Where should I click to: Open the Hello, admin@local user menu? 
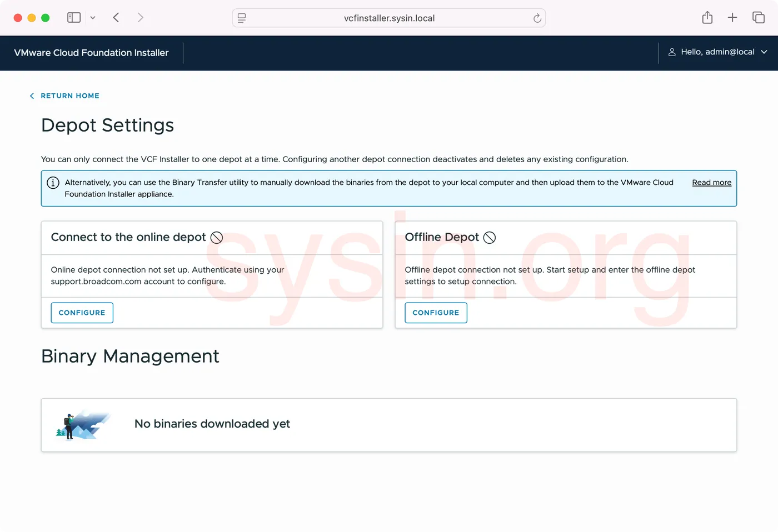[717, 52]
